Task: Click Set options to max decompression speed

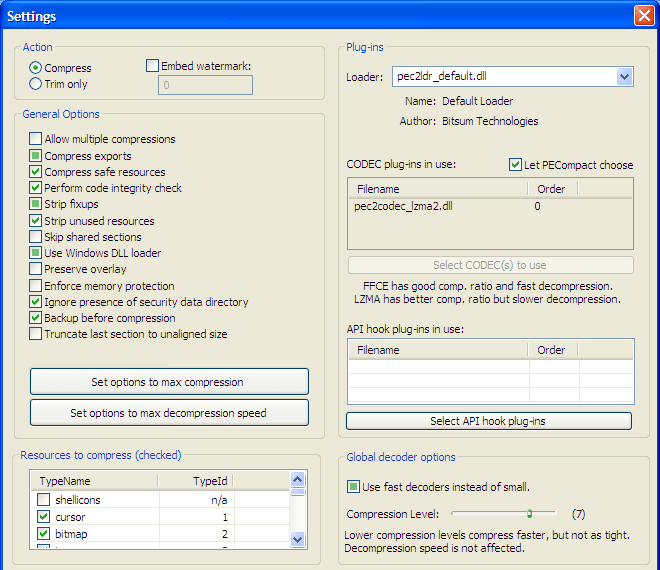Action: coord(169,413)
